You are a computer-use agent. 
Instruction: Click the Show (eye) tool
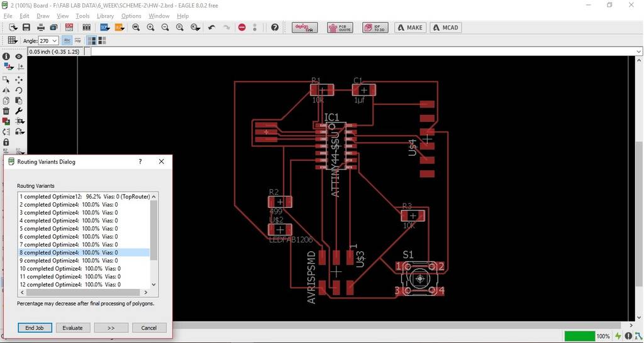[19, 56]
